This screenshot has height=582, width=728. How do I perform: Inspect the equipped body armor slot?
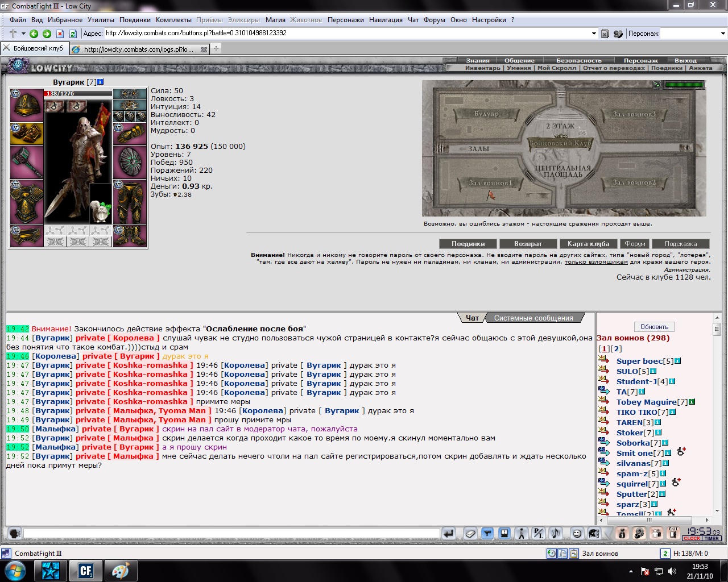(27, 202)
